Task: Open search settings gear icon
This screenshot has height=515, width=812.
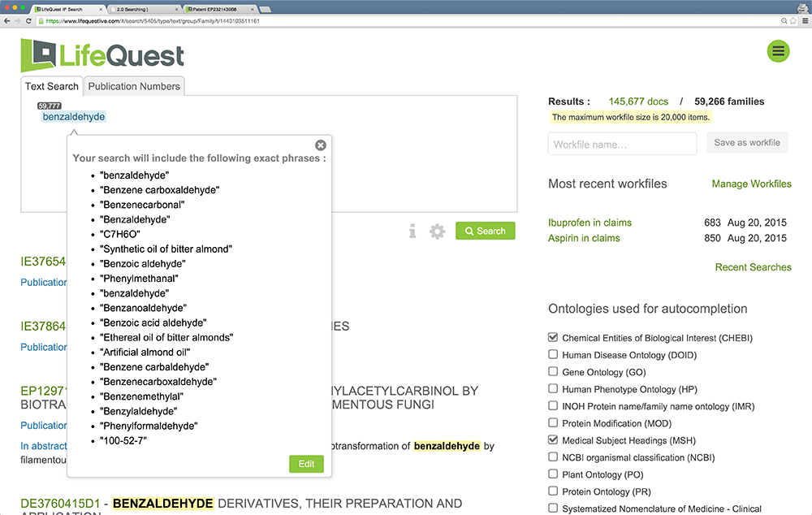Action: click(x=437, y=231)
